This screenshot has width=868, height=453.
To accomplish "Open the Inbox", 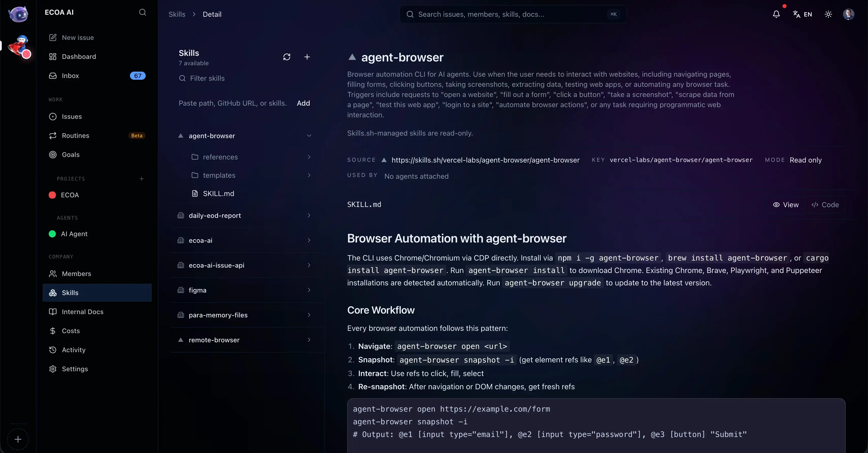I will click(x=97, y=75).
